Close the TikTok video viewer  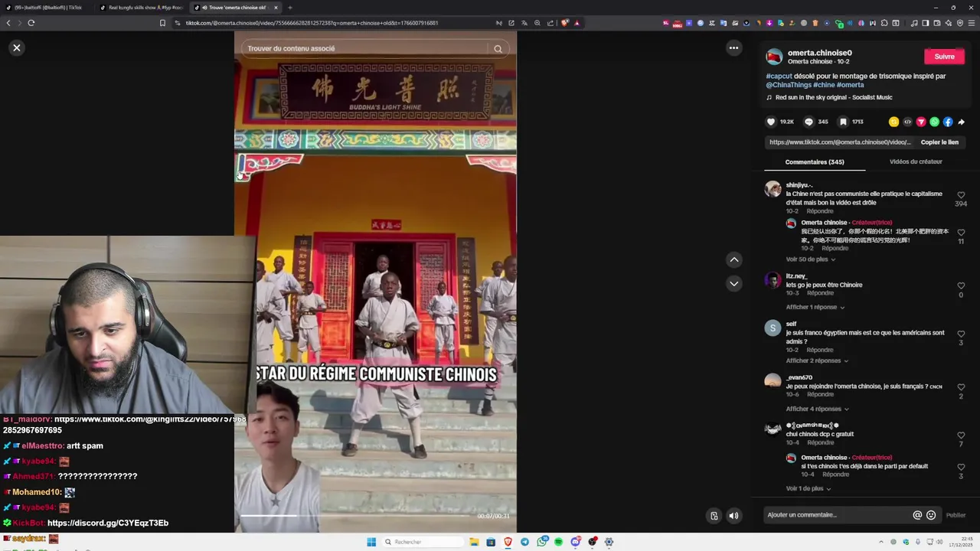[17, 47]
